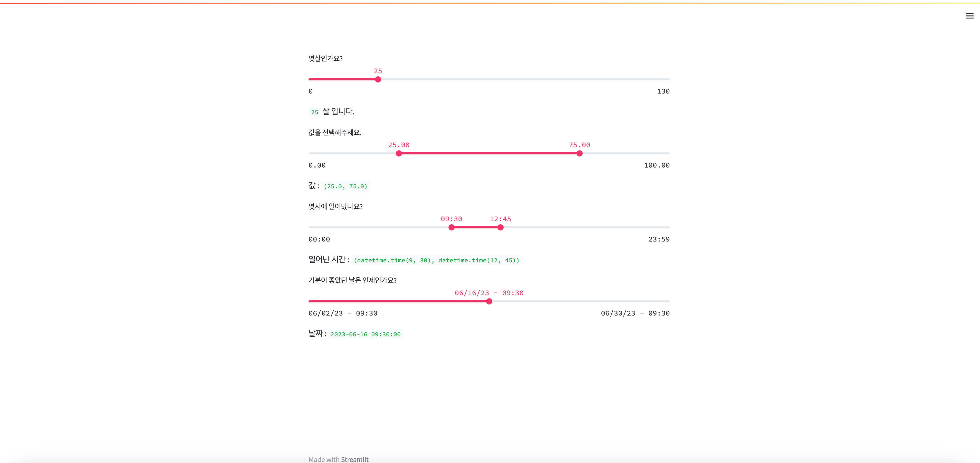Image resolution: width=980 pixels, height=463 pixels.
Task: Click the Streamlit footer link
Action: pos(354,459)
